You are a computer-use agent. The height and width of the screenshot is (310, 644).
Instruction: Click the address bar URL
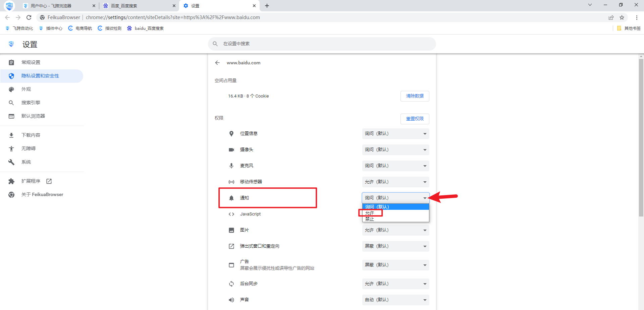click(173, 17)
